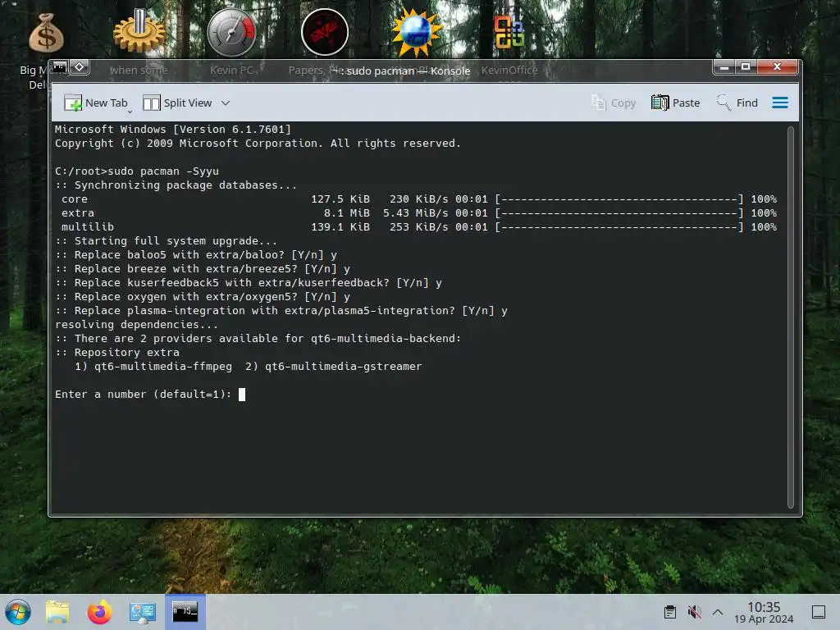Expand hidden system tray icons arrow
The width and height of the screenshot is (840, 630).
(718, 612)
